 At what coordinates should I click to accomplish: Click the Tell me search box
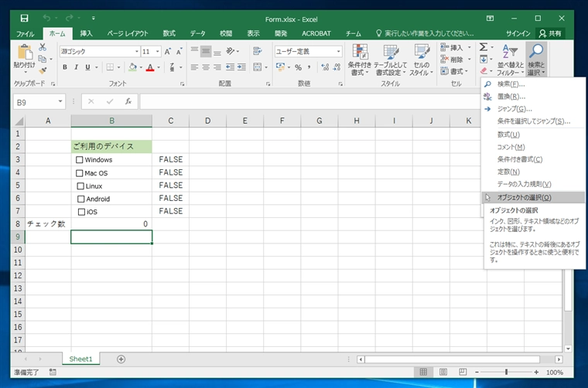pos(425,33)
